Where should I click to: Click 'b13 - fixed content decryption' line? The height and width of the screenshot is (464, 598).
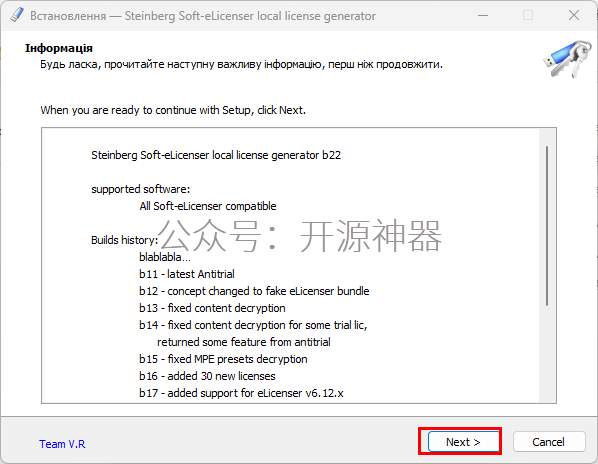(x=212, y=308)
